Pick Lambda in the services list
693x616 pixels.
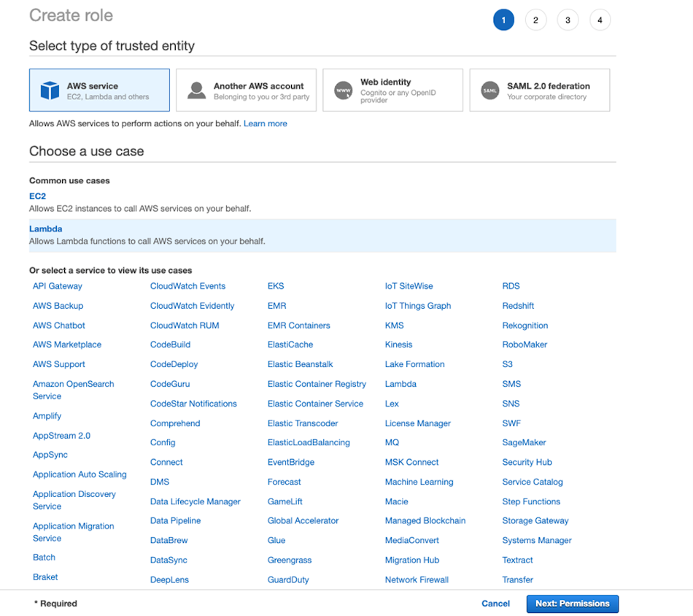click(400, 385)
